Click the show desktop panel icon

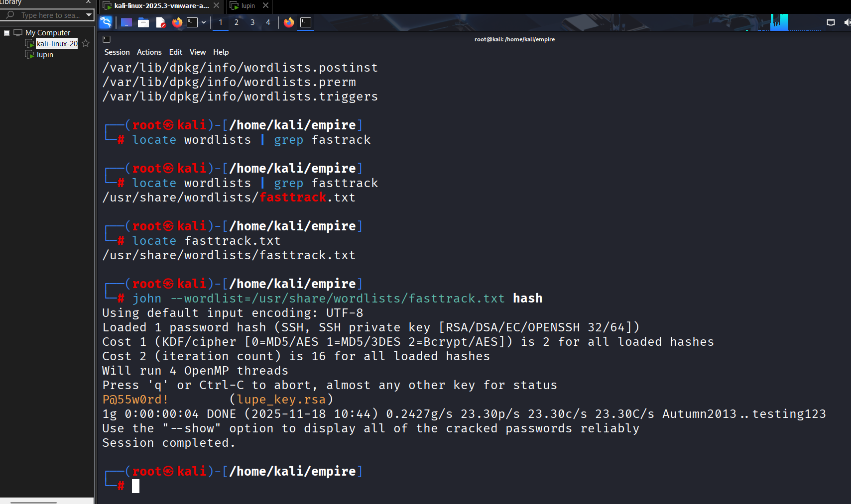click(x=126, y=22)
